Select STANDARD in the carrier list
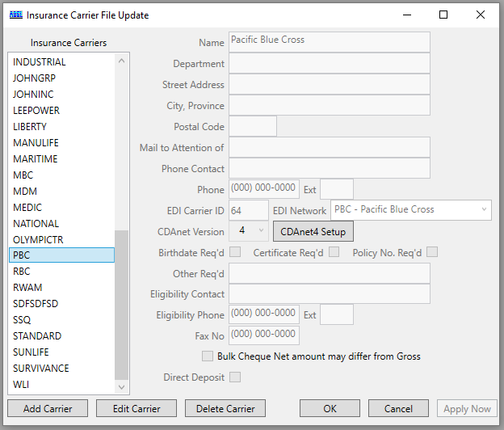The height and width of the screenshot is (430, 504). point(61,335)
